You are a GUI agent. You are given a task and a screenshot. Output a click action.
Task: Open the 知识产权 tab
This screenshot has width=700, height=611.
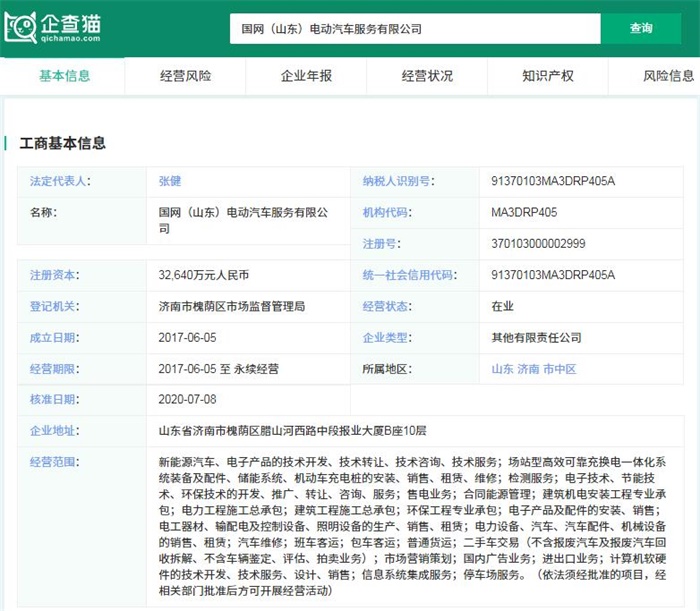click(x=548, y=76)
